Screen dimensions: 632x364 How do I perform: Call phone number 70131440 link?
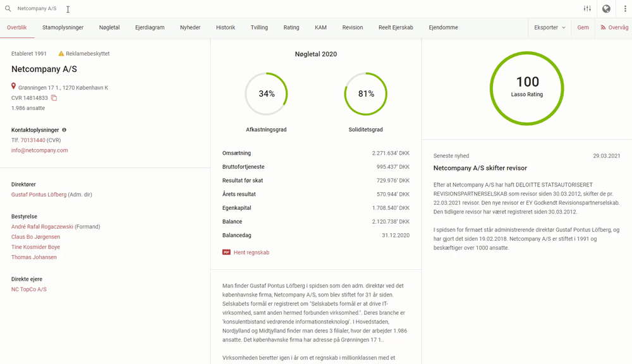[33, 140]
